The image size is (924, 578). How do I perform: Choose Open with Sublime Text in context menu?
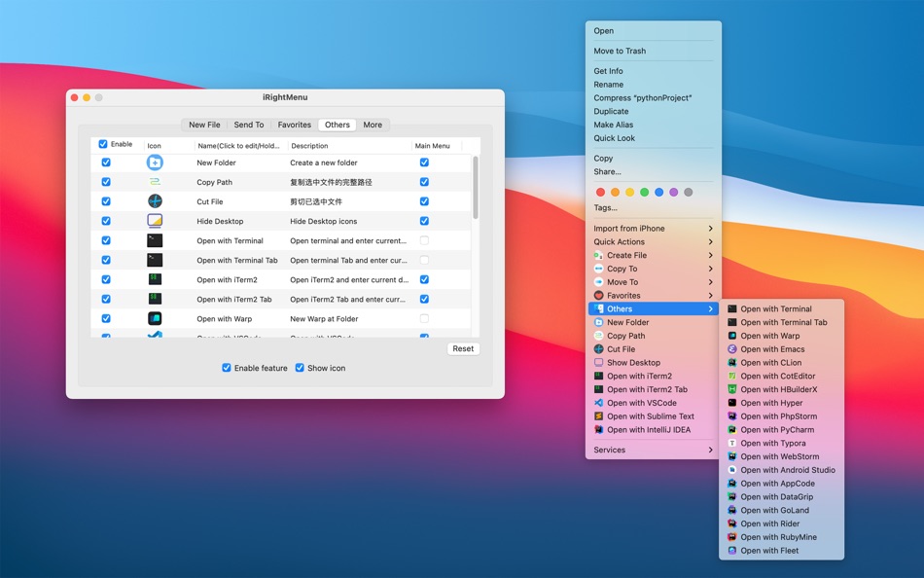pos(653,416)
